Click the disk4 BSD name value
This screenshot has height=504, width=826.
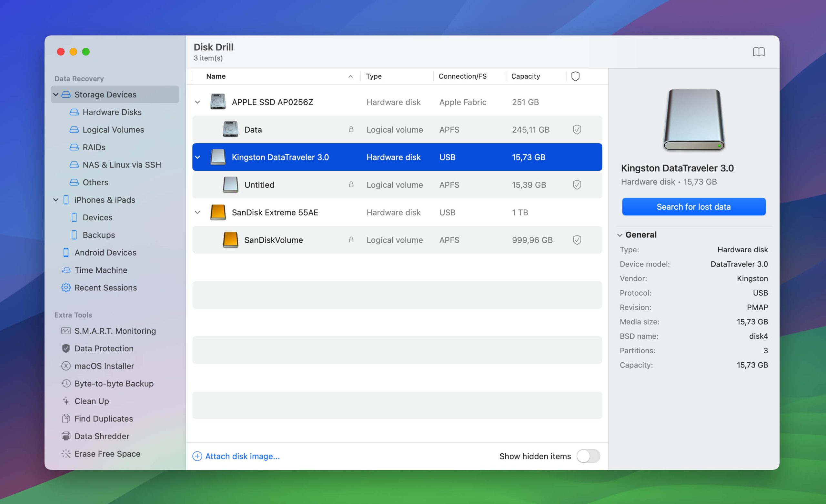click(758, 336)
